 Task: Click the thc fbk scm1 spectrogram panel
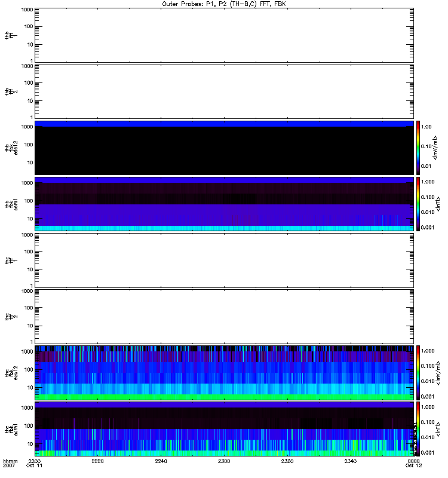coord(224,429)
